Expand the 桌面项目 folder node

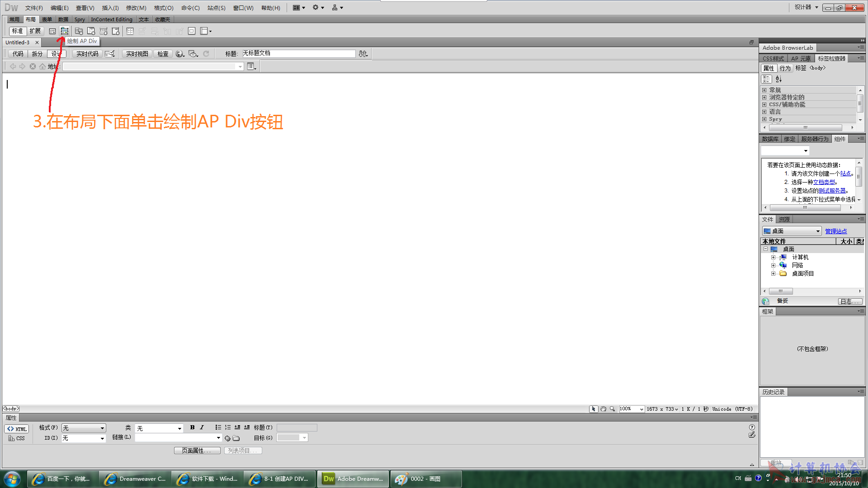773,274
